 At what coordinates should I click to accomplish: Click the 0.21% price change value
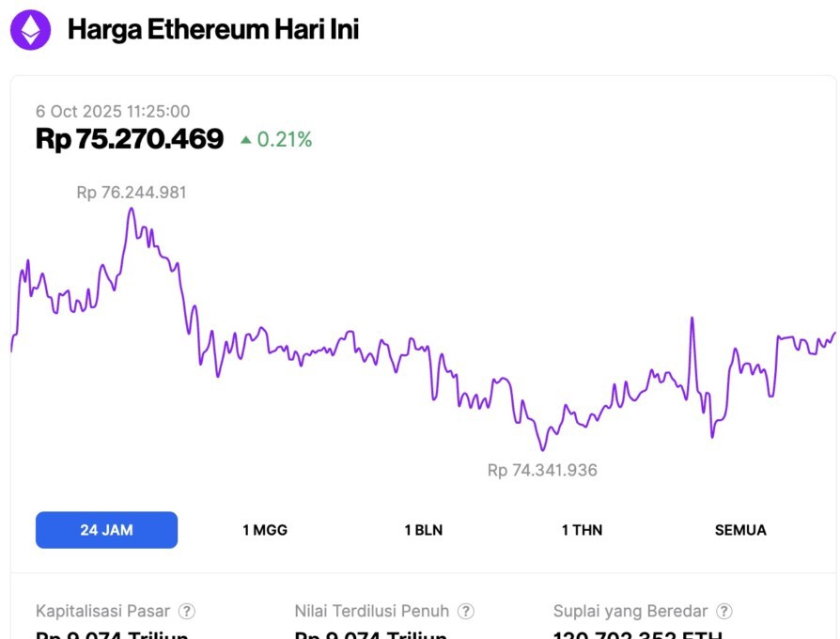pyautogui.click(x=285, y=140)
